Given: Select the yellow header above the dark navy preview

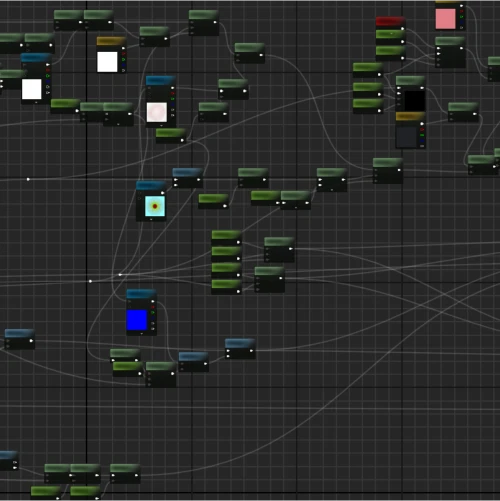Looking at the screenshot, I should tap(410, 116).
